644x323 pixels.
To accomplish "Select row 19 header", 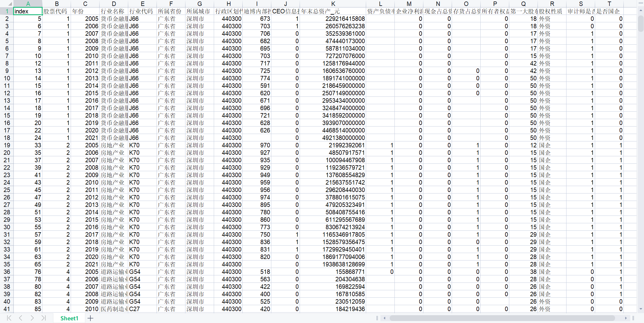I will (x=7, y=145).
